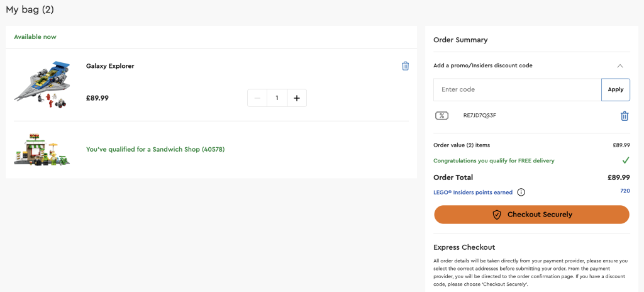Screen dimensions: 644x292
Task: Click the Available now label
Action: (x=35, y=37)
